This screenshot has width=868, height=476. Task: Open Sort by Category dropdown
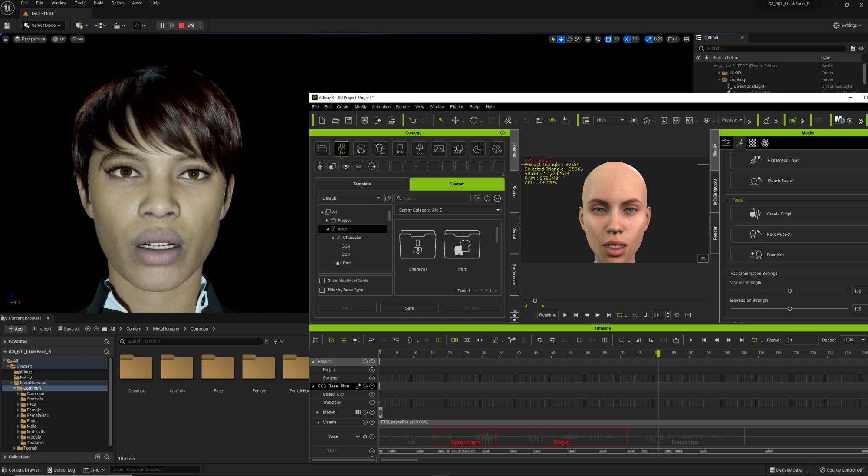point(448,210)
